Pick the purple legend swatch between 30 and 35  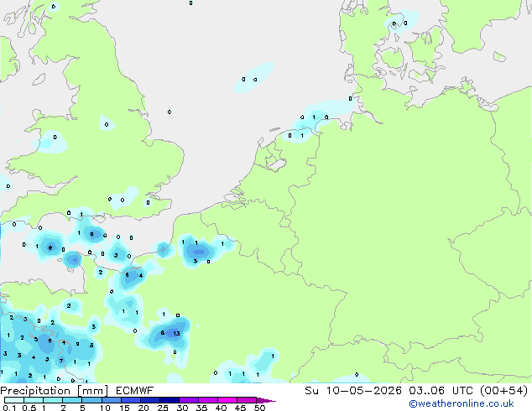189,400
